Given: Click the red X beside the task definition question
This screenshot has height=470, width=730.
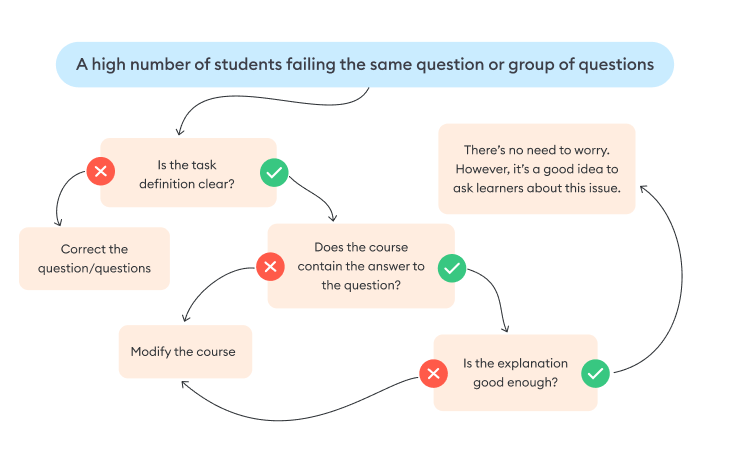Looking at the screenshot, I should click(x=100, y=172).
